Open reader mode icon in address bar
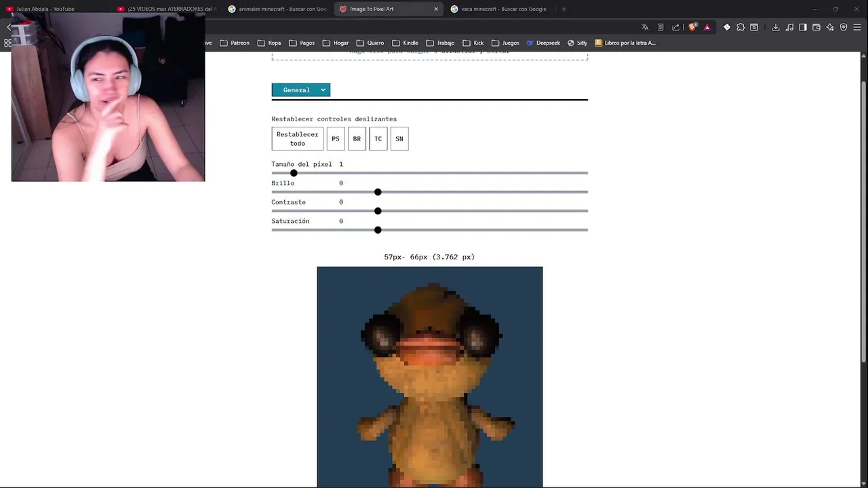 [660, 27]
